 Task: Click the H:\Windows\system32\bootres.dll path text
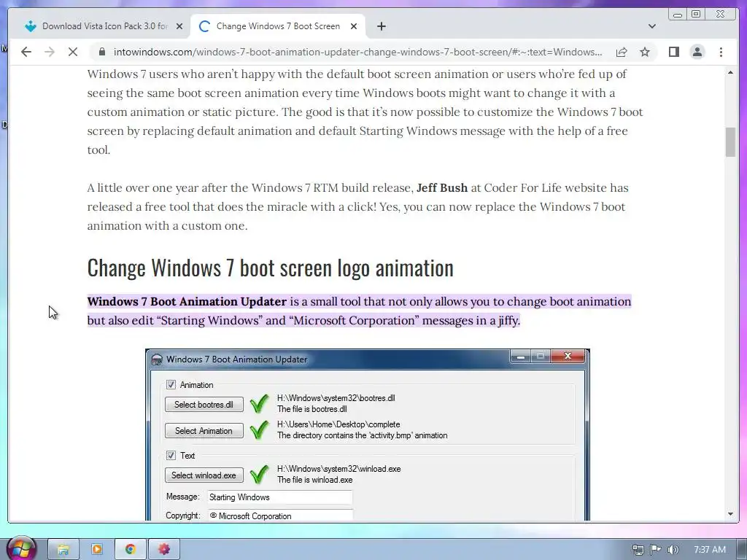(336, 398)
